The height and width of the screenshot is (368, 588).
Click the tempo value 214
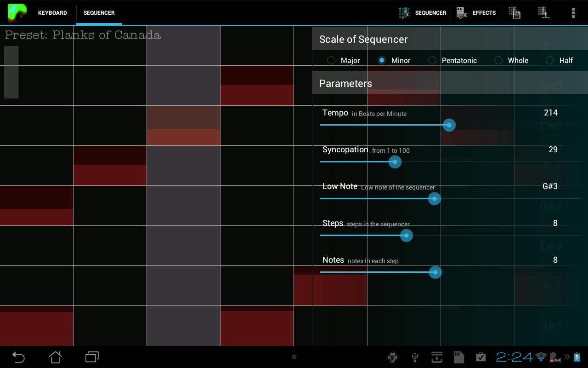[550, 113]
